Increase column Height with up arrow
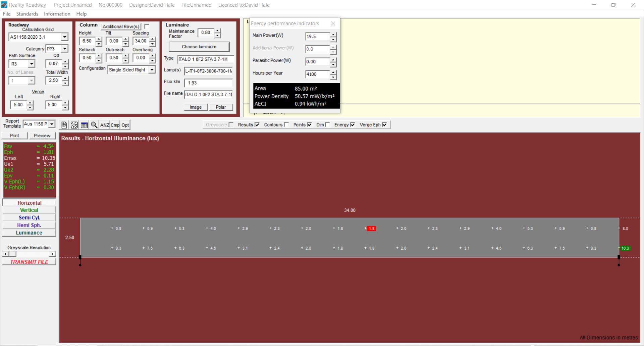Screen dimensions: 644x346 [x=99, y=39]
